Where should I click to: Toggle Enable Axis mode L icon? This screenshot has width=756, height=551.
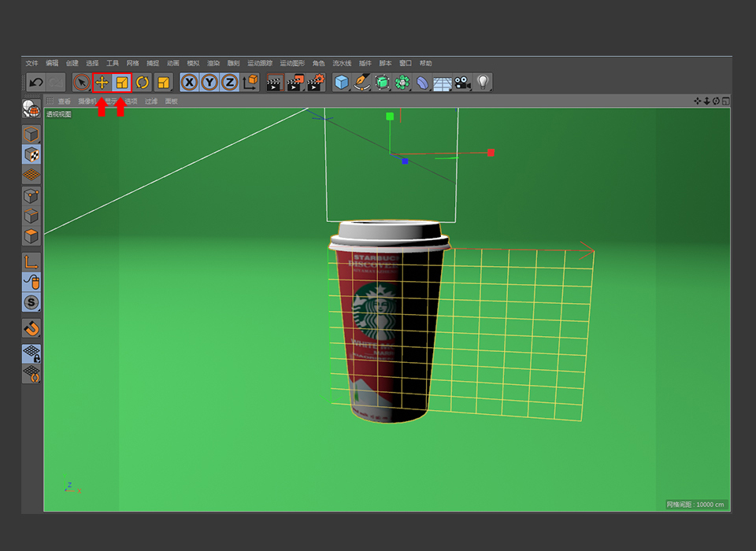(31, 262)
